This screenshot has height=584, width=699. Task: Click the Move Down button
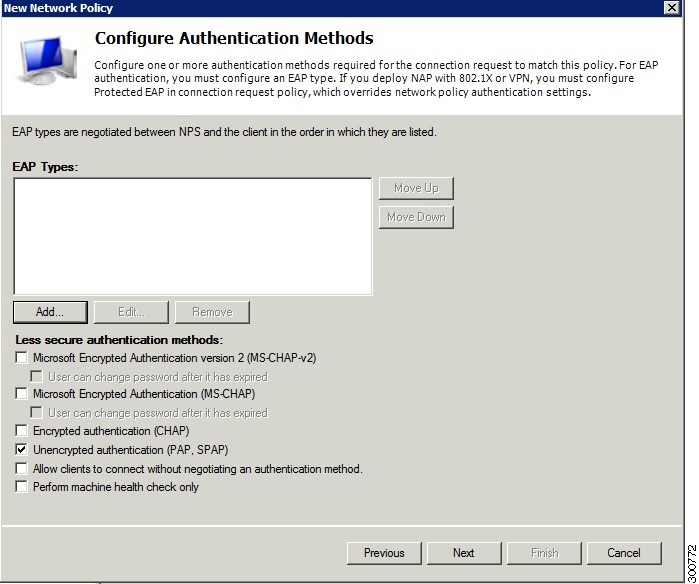click(416, 217)
